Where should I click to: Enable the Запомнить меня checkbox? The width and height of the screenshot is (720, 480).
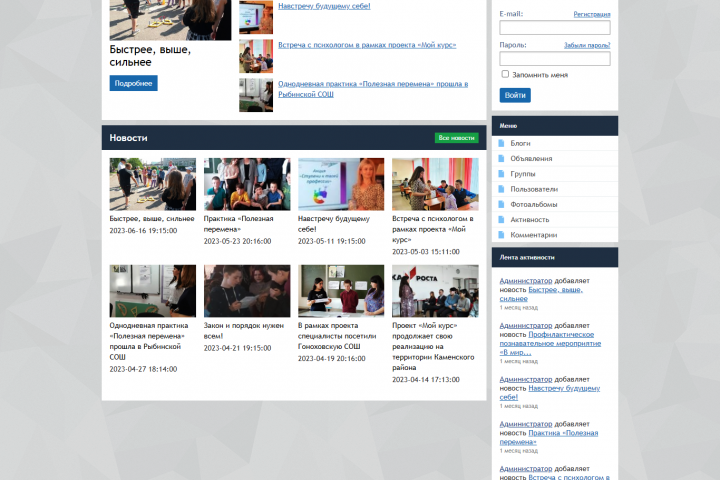tap(505, 74)
